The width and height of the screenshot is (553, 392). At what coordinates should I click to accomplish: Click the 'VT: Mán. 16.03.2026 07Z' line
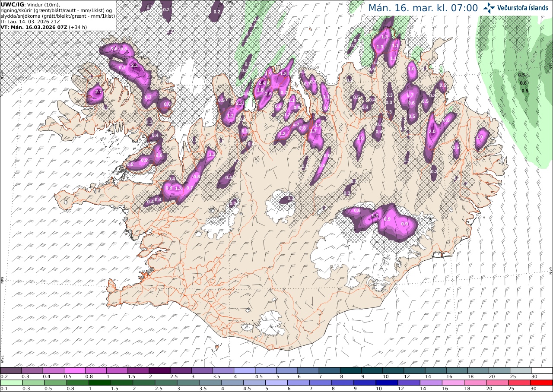click(x=34, y=27)
